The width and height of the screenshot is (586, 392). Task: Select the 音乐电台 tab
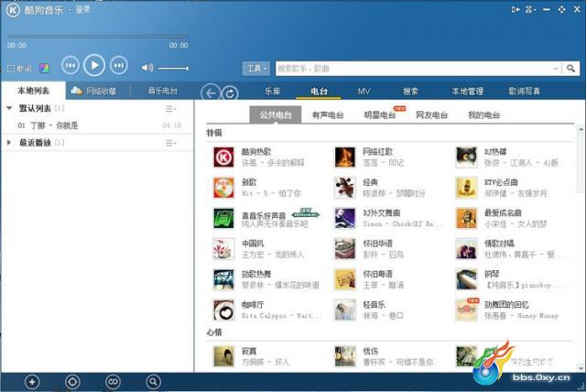point(162,91)
